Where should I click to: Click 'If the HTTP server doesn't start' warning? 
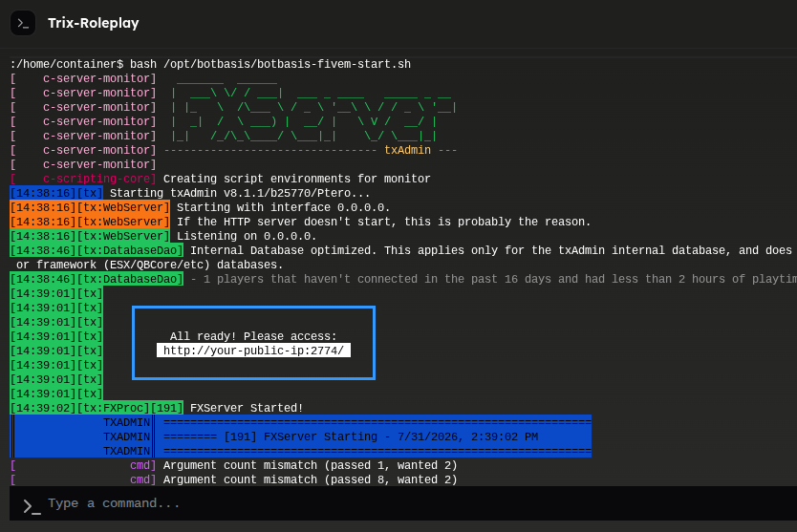[x=384, y=222]
